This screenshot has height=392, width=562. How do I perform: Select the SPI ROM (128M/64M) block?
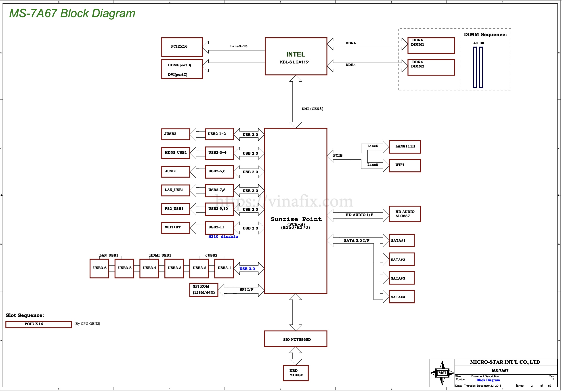pos(204,290)
